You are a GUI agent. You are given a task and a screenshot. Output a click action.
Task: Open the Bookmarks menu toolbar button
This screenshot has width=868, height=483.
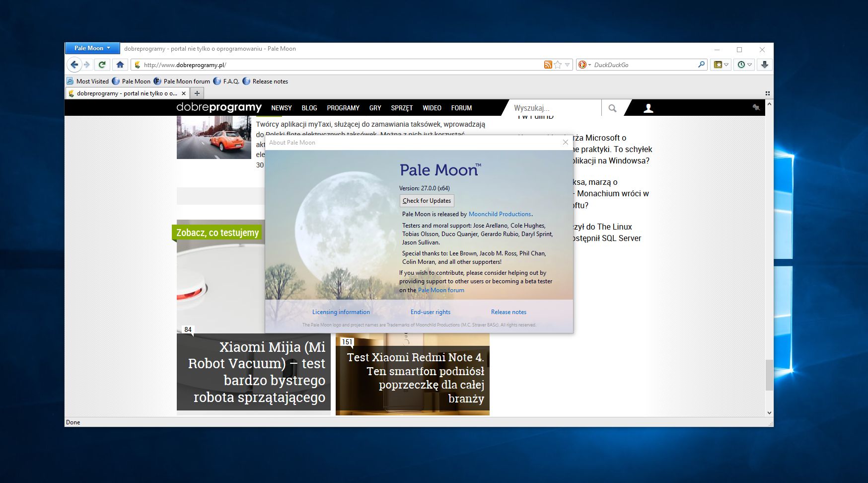[x=721, y=65]
